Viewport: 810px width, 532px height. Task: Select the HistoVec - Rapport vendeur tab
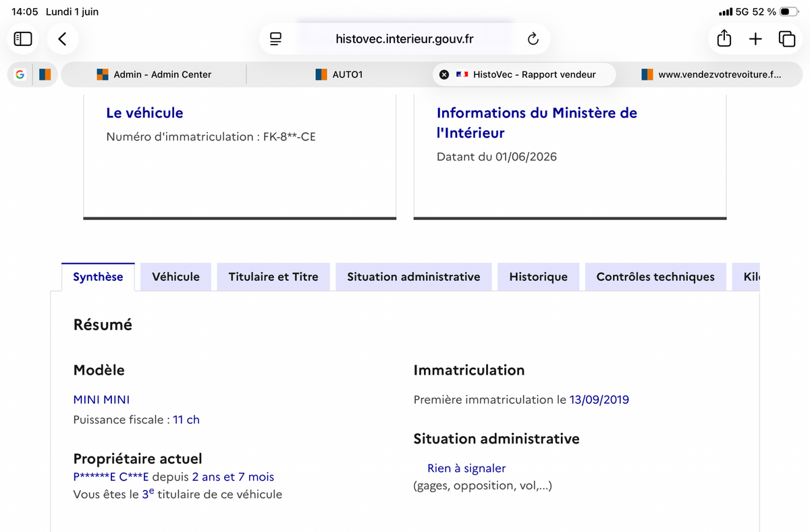click(524, 74)
